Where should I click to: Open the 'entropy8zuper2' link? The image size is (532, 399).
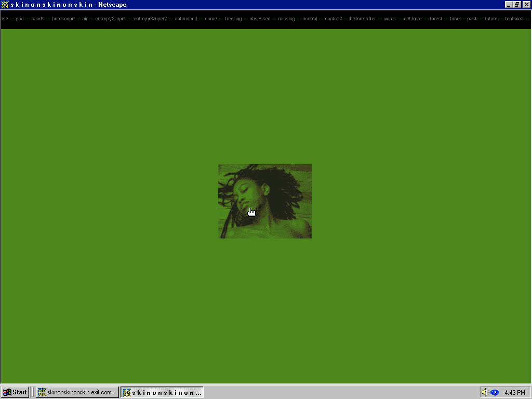(x=150, y=19)
